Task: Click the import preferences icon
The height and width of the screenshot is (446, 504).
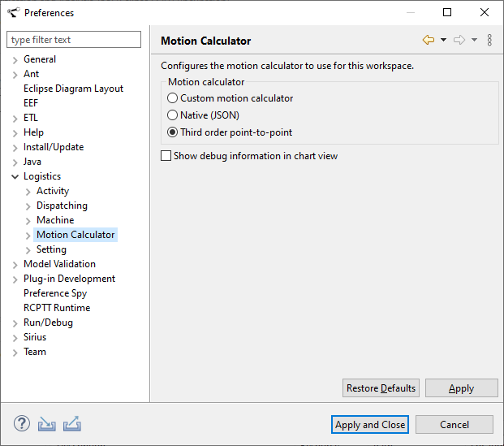Action: pyautogui.click(x=47, y=424)
